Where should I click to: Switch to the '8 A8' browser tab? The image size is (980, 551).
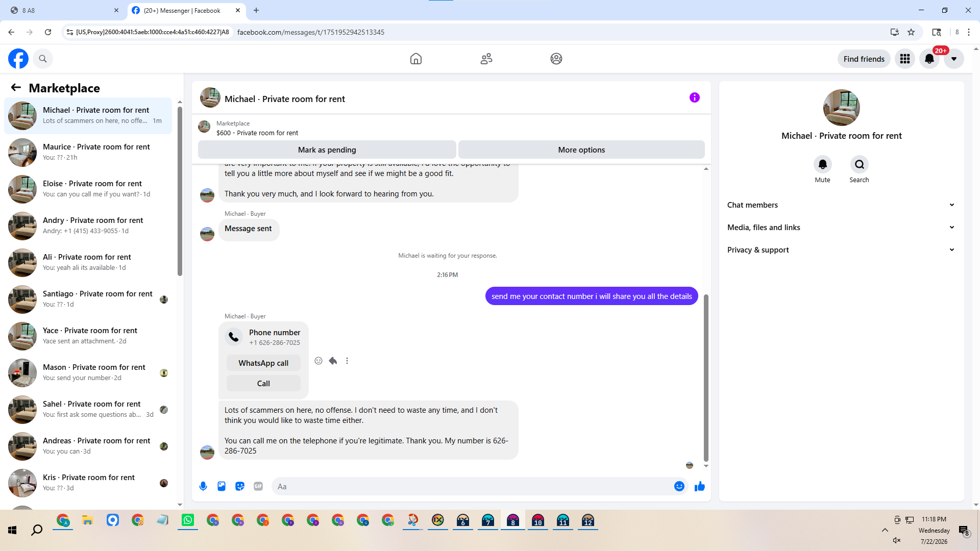65,10
